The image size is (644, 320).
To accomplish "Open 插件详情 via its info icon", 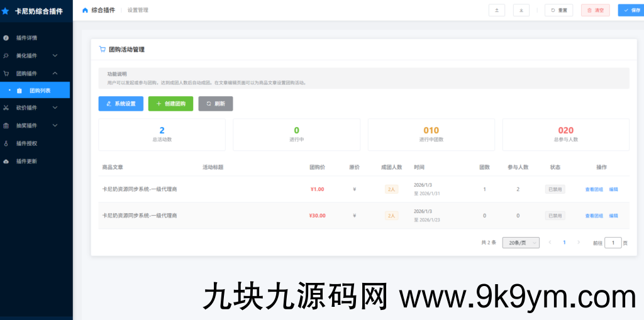I will [6, 38].
